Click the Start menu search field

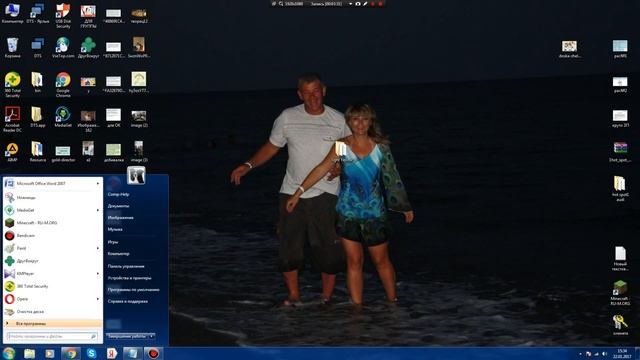pos(52,336)
